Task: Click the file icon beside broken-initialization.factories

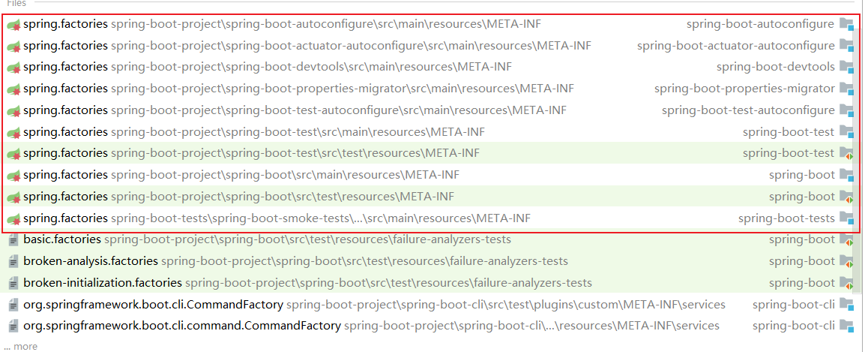Action: coord(13,284)
